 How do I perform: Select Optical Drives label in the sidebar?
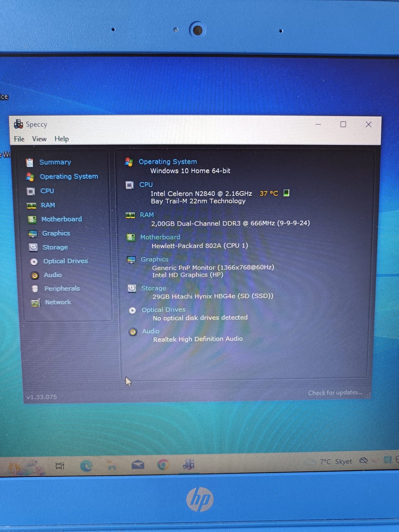(66, 261)
